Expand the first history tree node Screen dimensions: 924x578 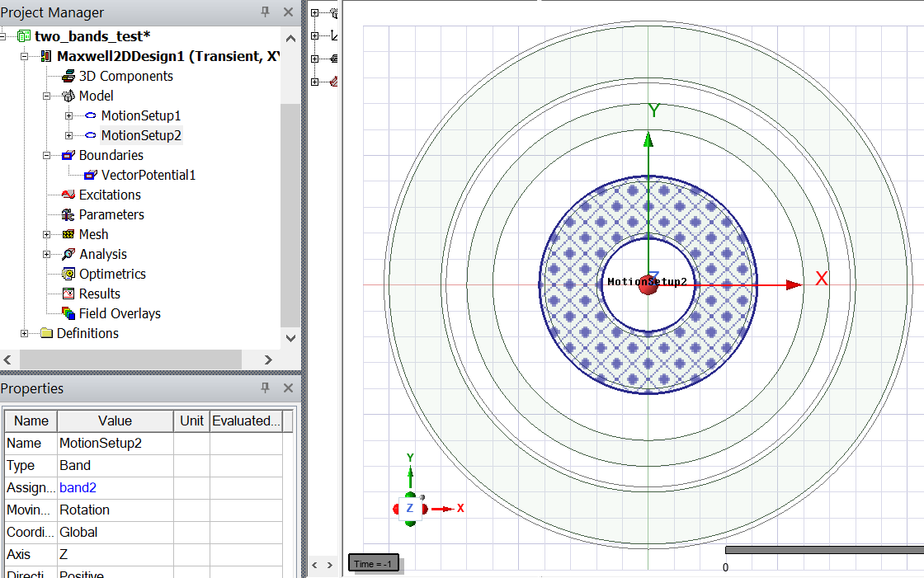(314, 13)
